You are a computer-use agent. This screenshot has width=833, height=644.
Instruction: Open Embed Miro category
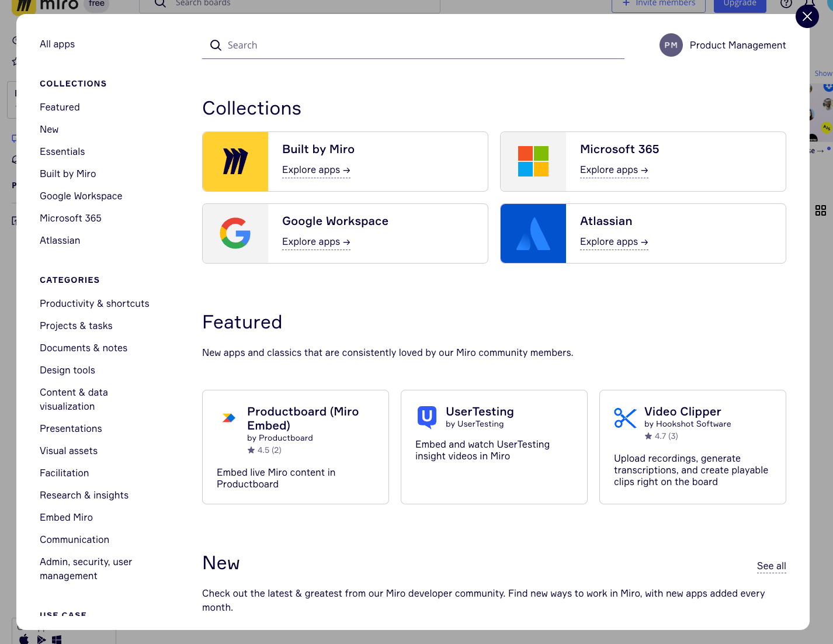[66, 517]
